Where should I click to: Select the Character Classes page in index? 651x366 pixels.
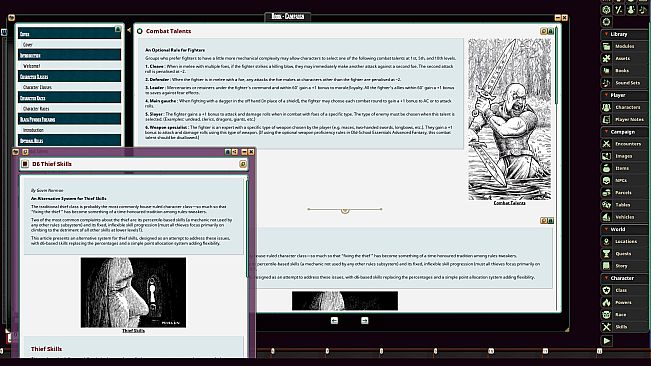[x=69, y=87]
